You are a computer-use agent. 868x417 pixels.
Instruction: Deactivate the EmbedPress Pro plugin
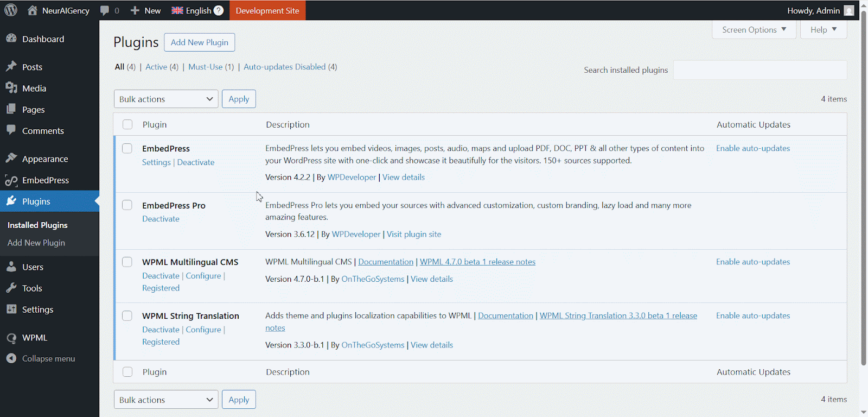click(161, 219)
